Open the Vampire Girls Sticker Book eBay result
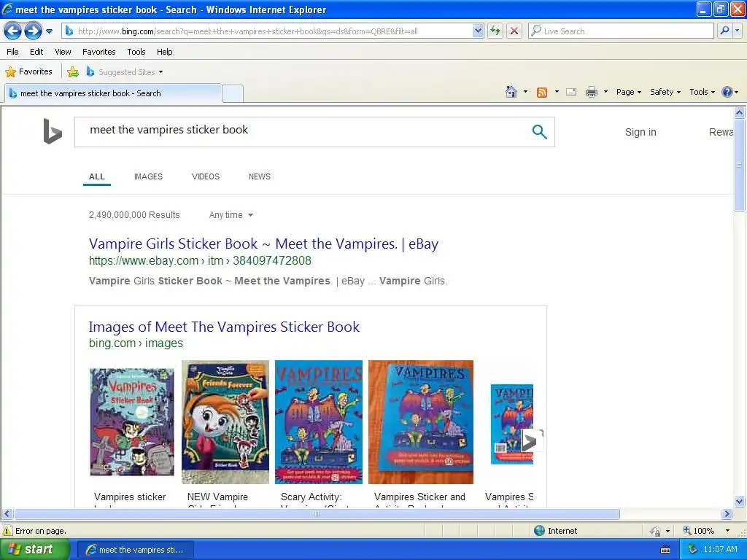The image size is (747, 560). pyautogui.click(x=263, y=244)
